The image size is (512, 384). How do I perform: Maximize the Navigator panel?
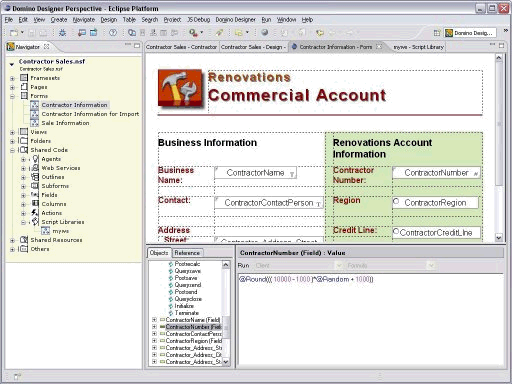137,45
